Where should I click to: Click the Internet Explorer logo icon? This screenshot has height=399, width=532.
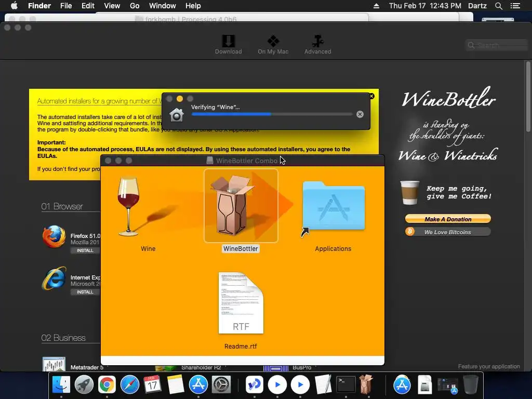54,278
